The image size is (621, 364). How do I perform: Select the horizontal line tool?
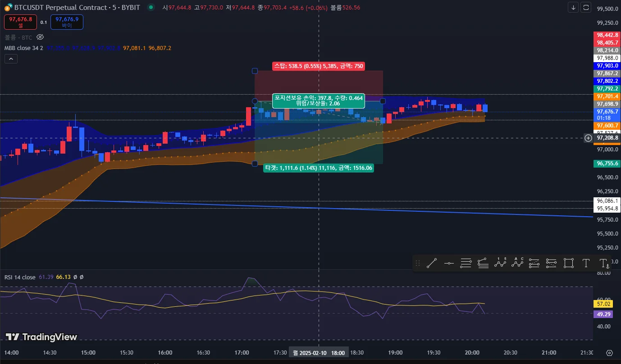449,264
